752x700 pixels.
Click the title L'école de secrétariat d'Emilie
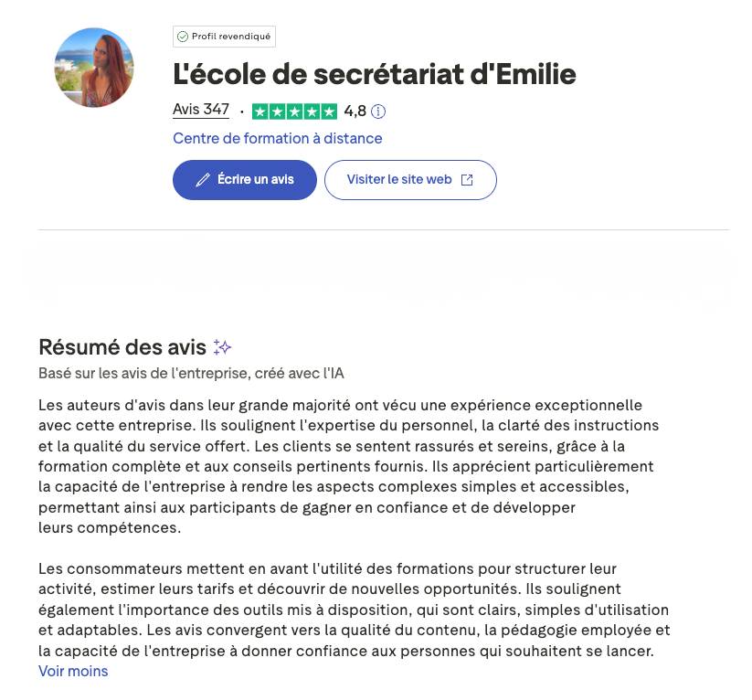(x=375, y=74)
